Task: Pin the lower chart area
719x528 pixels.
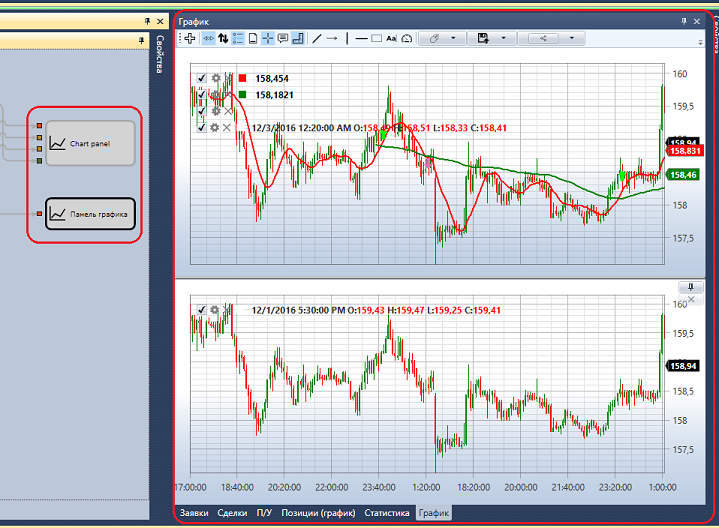Action: (x=691, y=287)
